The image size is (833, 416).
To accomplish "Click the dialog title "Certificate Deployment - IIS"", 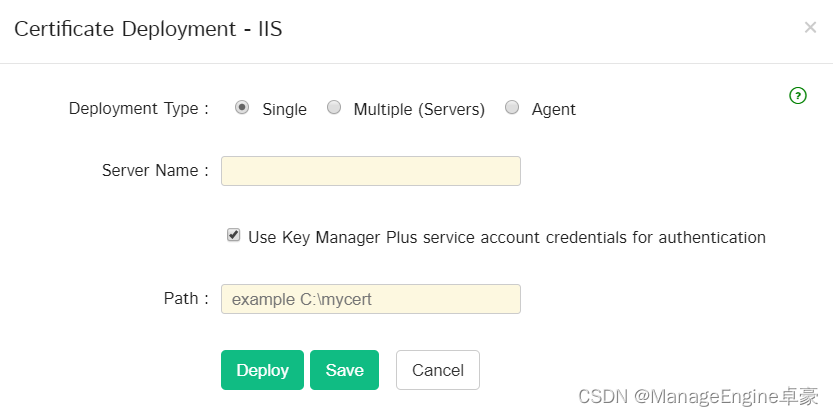I will point(148,29).
